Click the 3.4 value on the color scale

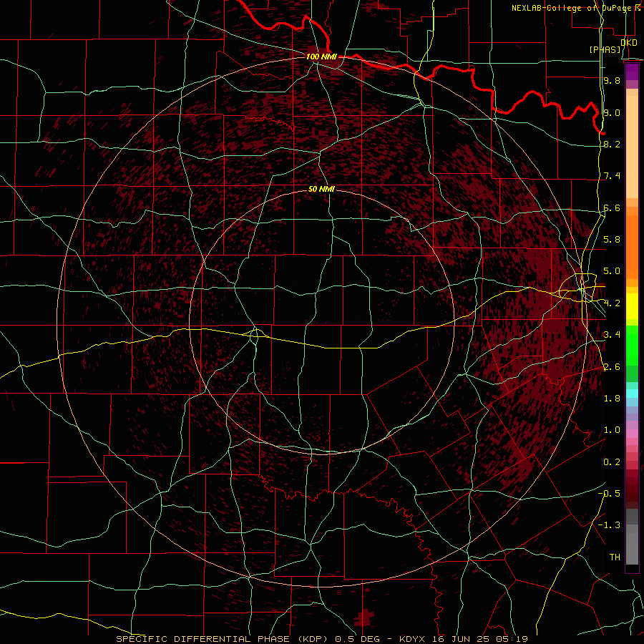[612, 335]
